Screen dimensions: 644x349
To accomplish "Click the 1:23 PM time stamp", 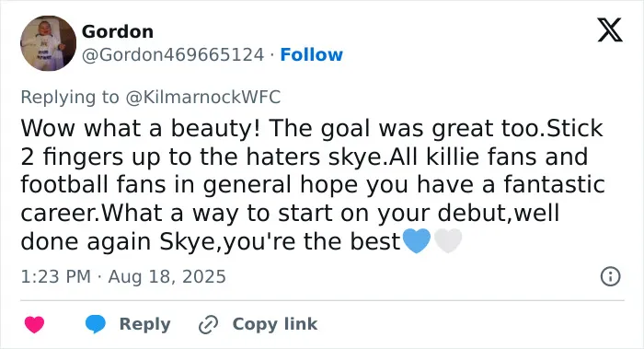I will [55, 276].
